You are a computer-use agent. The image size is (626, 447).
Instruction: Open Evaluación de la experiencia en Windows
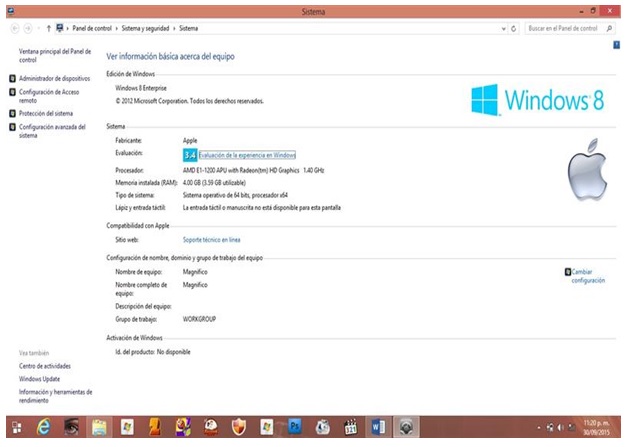pyautogui.click(x=247, y=155)
